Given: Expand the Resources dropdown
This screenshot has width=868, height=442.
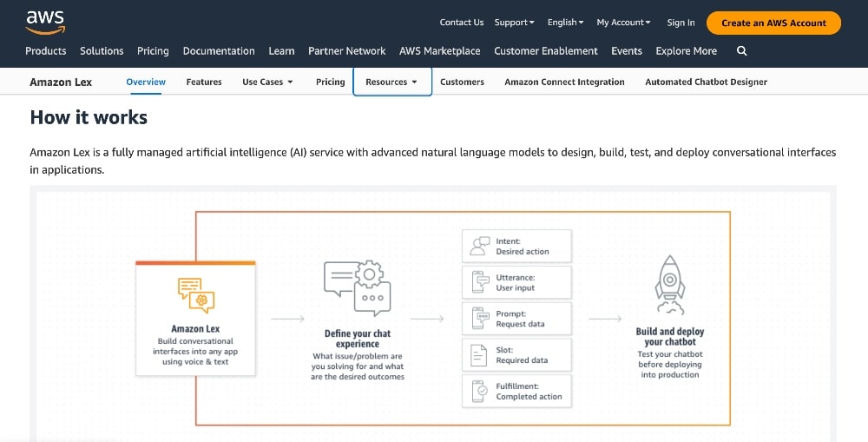Looking at the screenshot, I should tap(391, 82).
